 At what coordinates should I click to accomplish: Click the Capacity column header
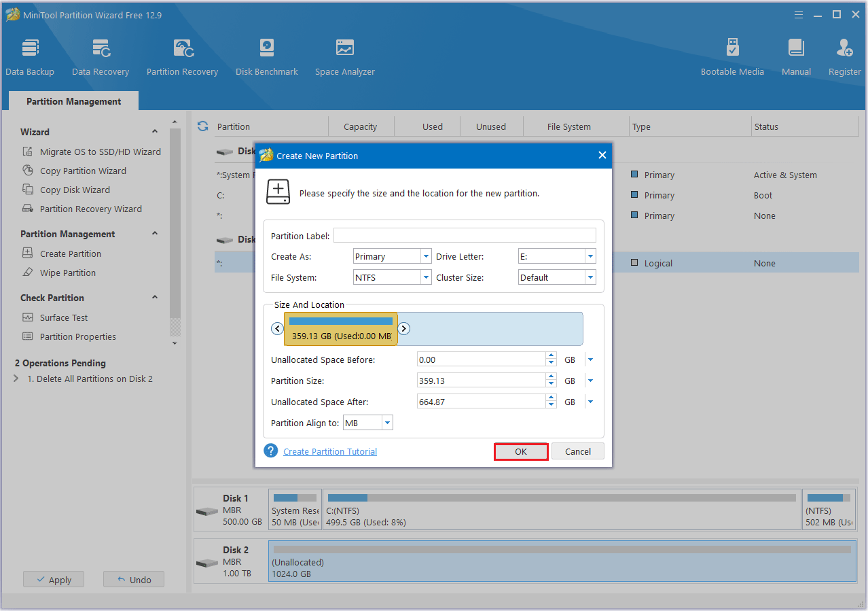360,126
